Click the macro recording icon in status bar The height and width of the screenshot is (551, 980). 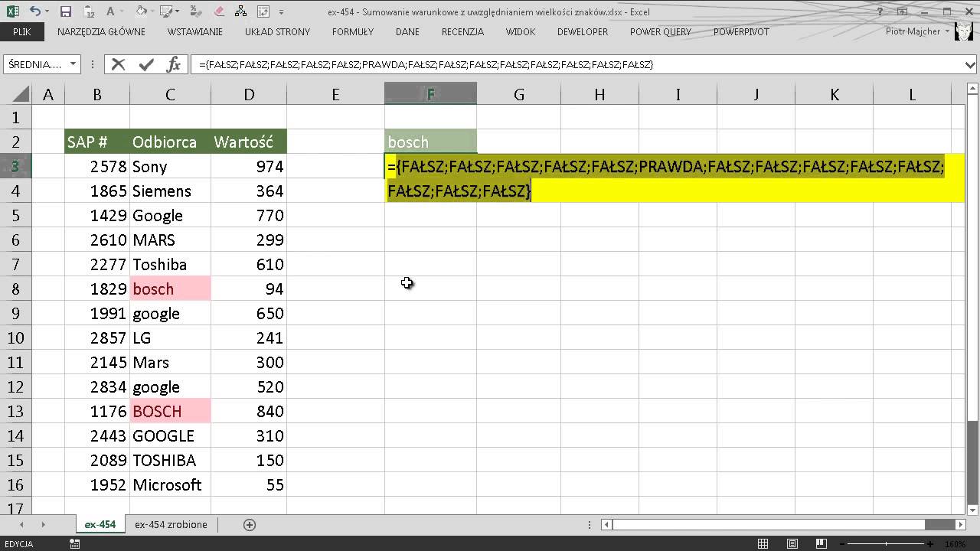(x=75, y=544)
